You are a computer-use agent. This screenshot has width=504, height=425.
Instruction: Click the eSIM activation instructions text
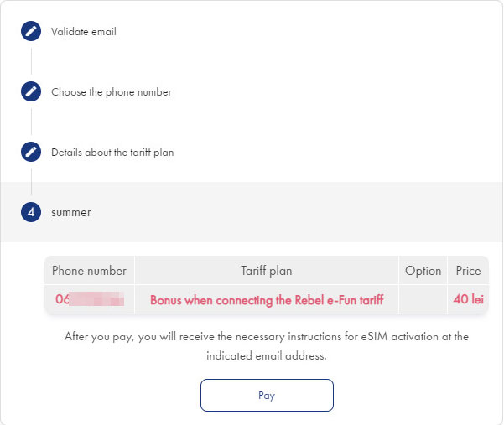click(267, 345)
